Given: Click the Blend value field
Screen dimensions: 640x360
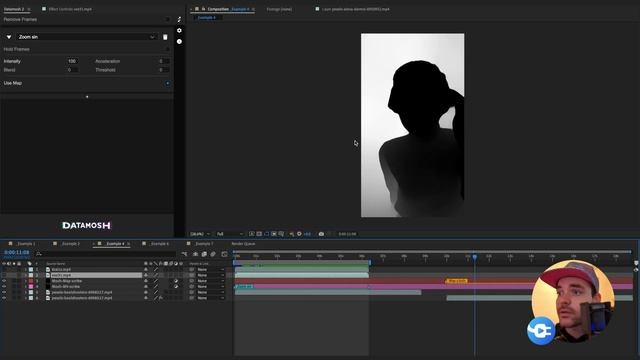Looking at the screenshot, I should 72,70.
